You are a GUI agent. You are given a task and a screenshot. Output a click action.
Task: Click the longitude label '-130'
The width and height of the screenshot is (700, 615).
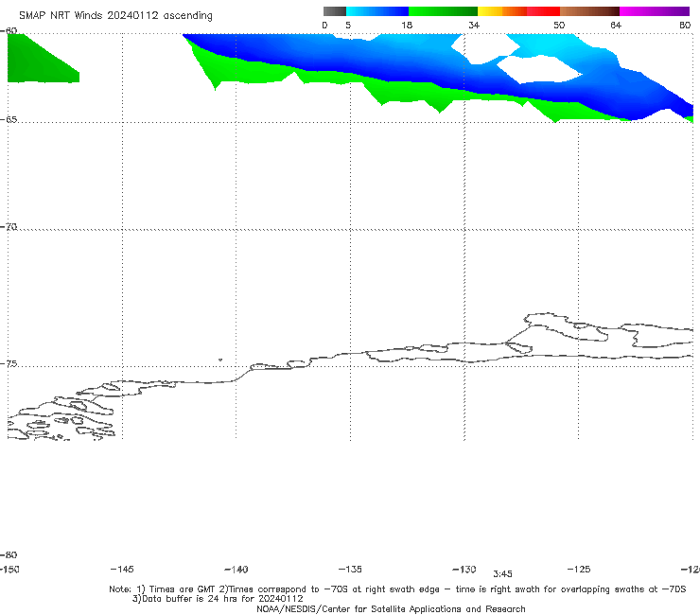tap(464, 570)
